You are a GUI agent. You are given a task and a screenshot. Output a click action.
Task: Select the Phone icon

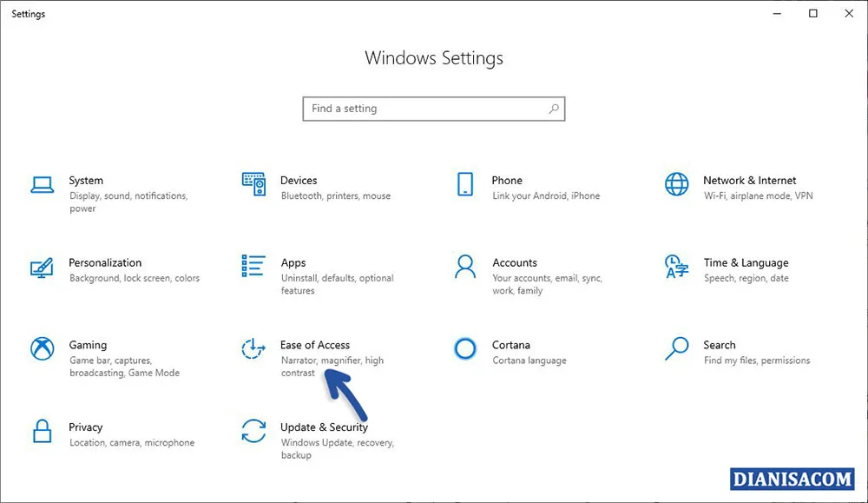click(466, 186)
